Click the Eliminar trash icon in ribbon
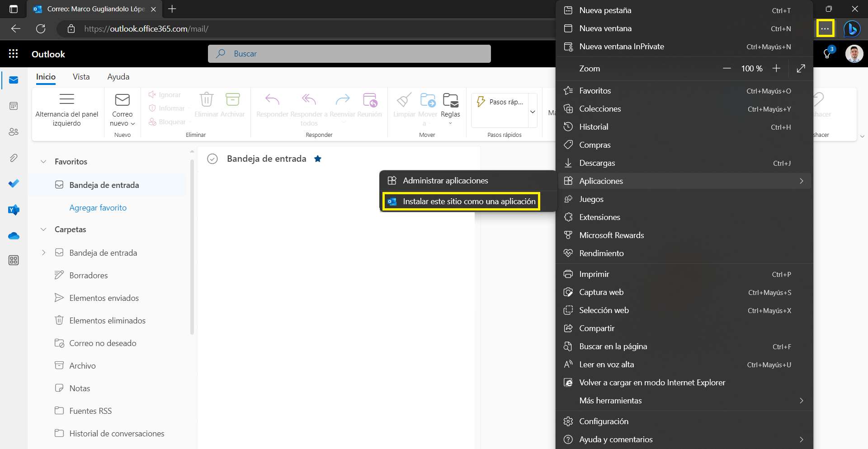Screen dimensions: 868x449 pos(207,99)
